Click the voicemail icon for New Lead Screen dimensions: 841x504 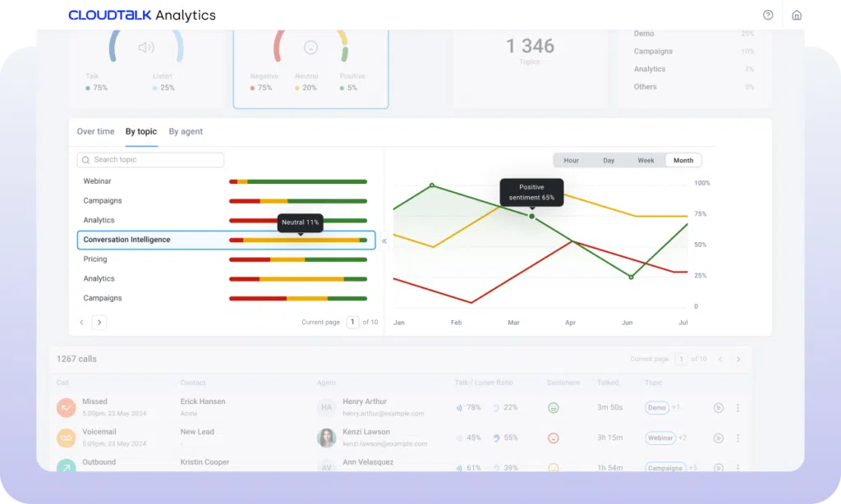(67, 438)
